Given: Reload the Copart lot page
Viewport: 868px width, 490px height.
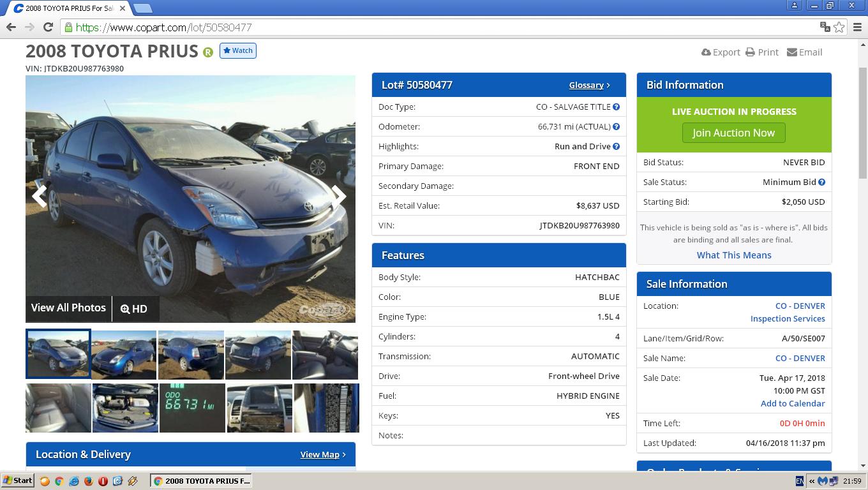Looking at the screenshot, I should click(x=48, y=27).
